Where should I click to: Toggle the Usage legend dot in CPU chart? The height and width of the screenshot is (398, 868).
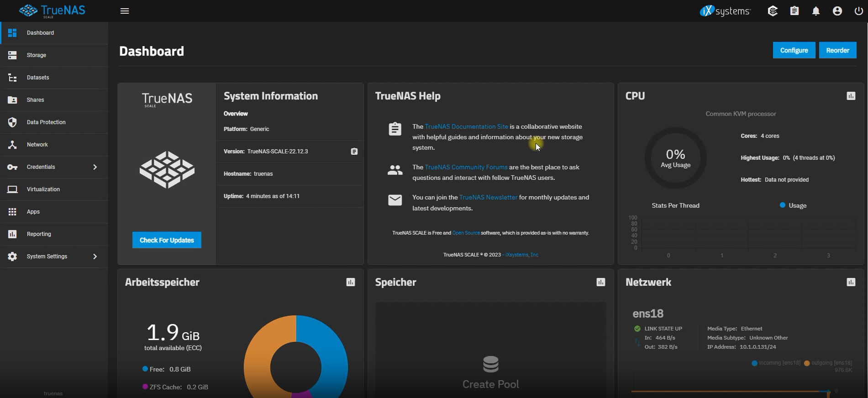tap(783, 205)
